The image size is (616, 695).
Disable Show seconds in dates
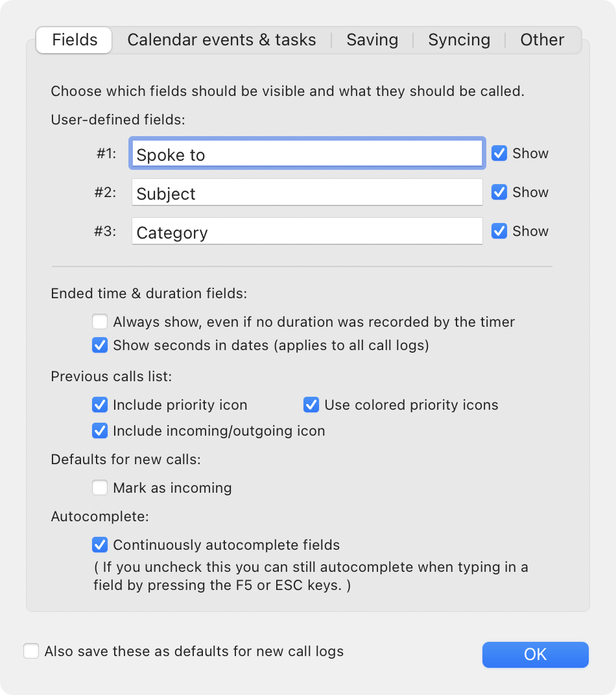pyautogui.click(x=100, y=346)
